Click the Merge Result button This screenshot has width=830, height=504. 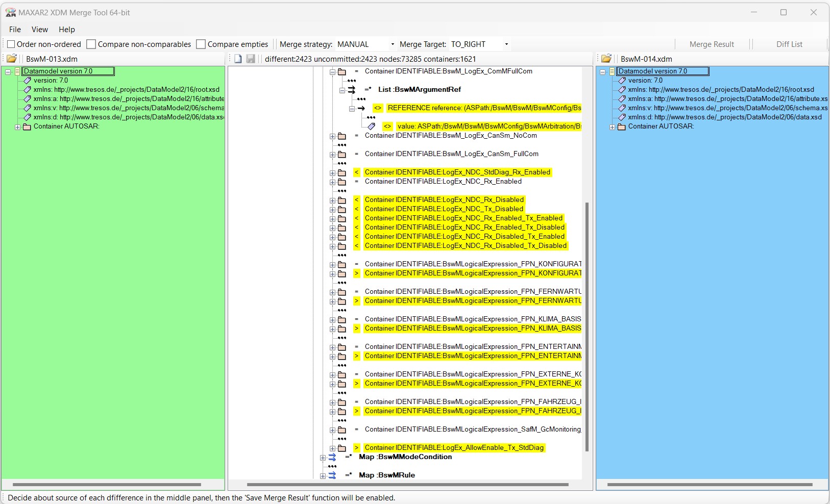[x=712, y=44]
